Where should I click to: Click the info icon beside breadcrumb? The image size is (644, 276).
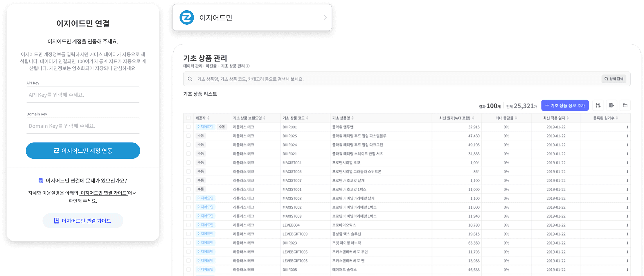[248, 66]
